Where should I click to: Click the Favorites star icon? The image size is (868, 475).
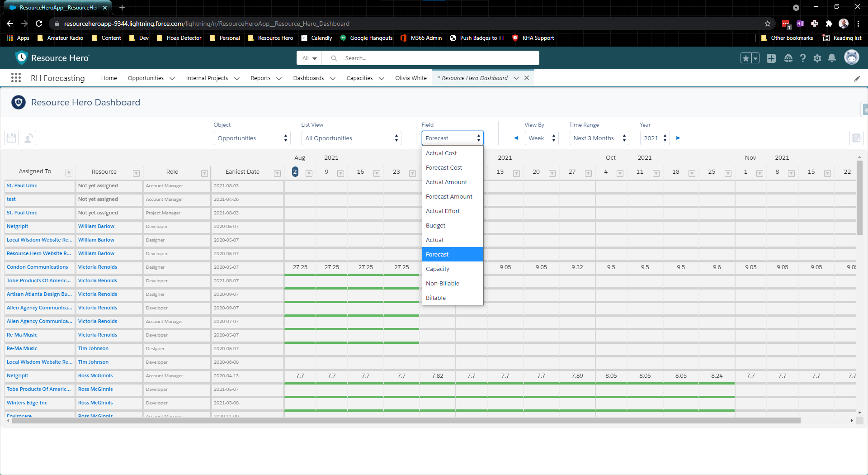coord(745,58)
